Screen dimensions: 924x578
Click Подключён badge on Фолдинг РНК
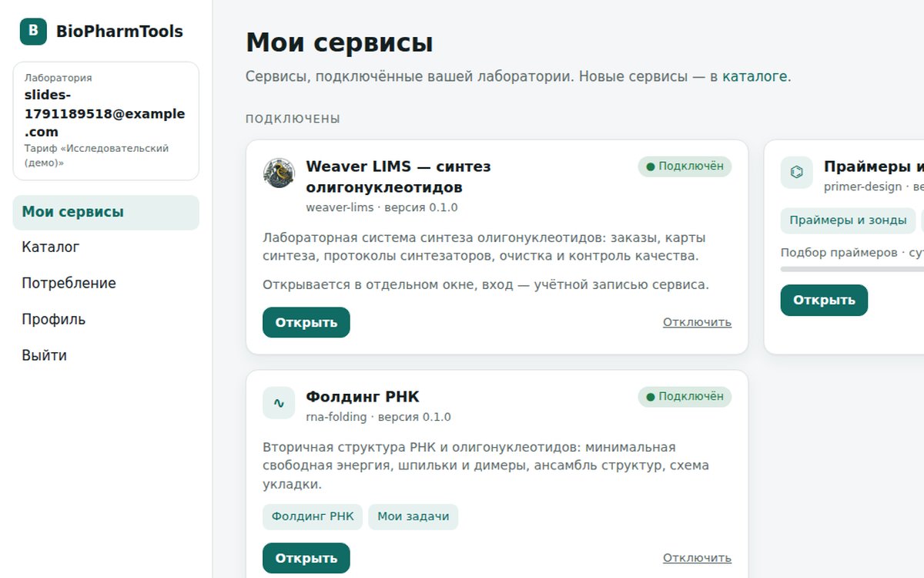(685, 397)
